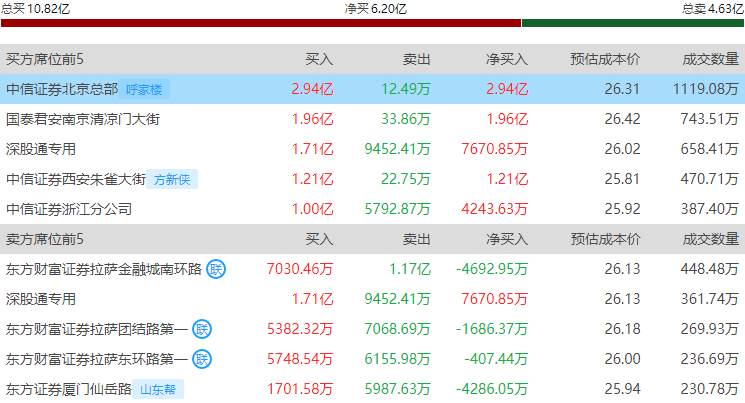Screen dimensions: 745x403
Task: Click quantity value 230.78万
Action: tap(709, 389)
